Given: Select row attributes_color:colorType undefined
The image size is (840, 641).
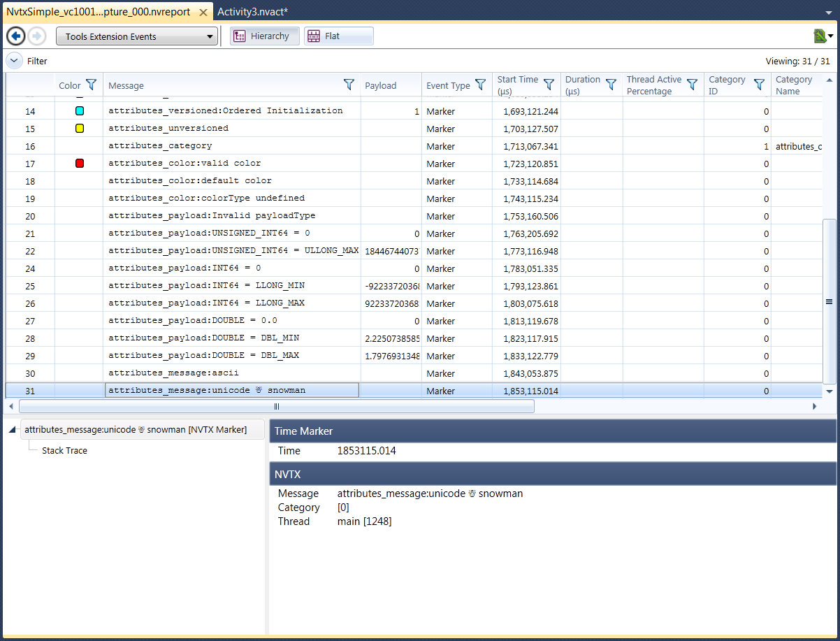Looking at the screenshot, I should pyautogui.click(x=414, y=199).
